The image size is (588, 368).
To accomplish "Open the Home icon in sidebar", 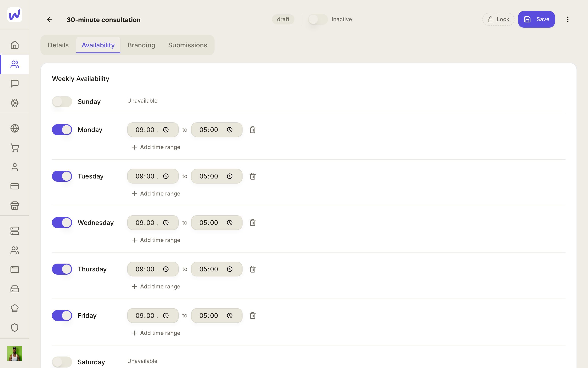I will point(14,45).
